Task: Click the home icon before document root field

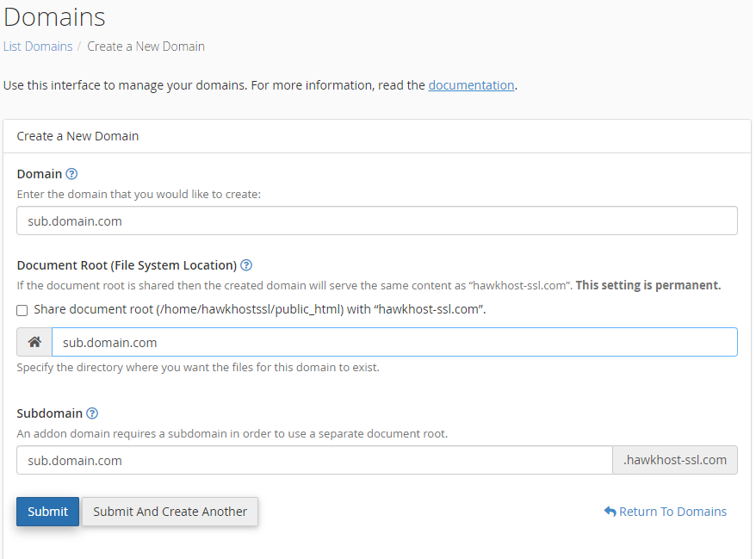Action: coord(34,343)
